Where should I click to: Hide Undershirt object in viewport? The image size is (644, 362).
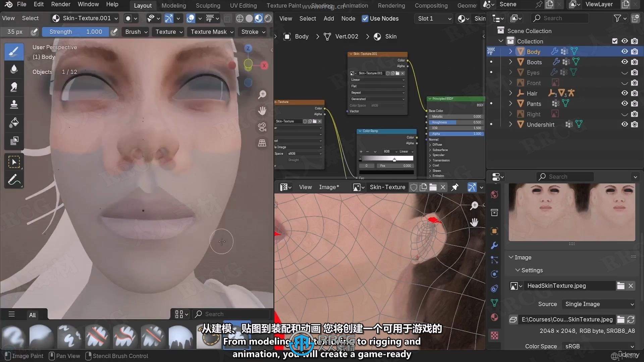pos(624,124)
